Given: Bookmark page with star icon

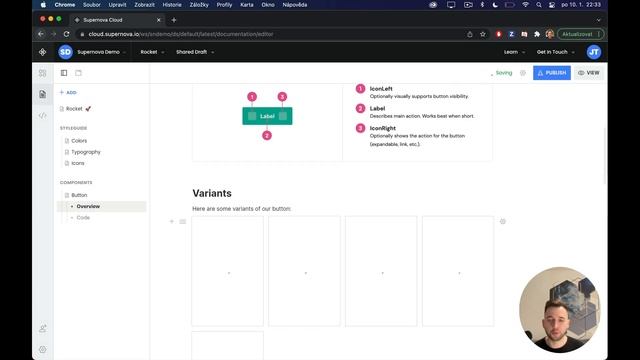Looking at the screenshot, I should [x=483, y=34].
